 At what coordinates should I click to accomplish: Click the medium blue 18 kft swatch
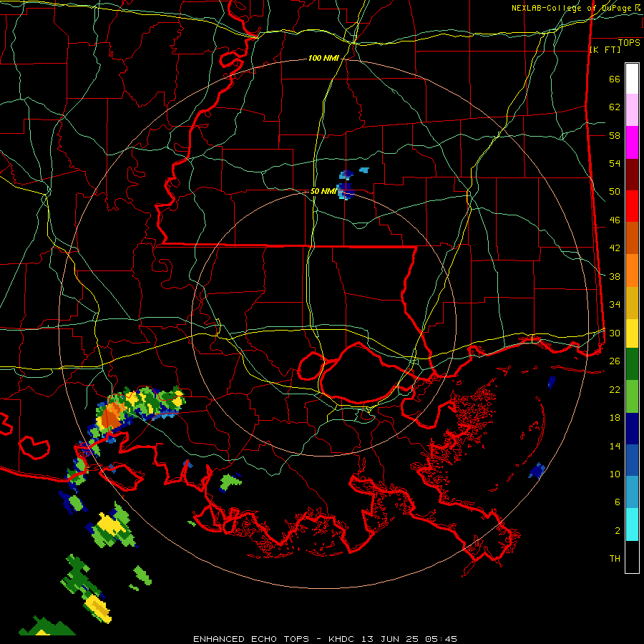[x=632, y=460]
